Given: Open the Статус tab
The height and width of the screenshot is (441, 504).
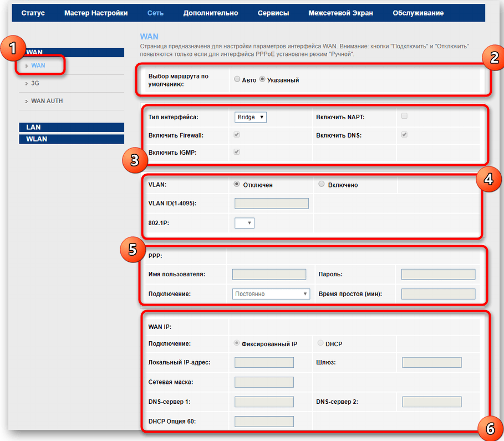Looking at the screenshot, I should point(33,13).
